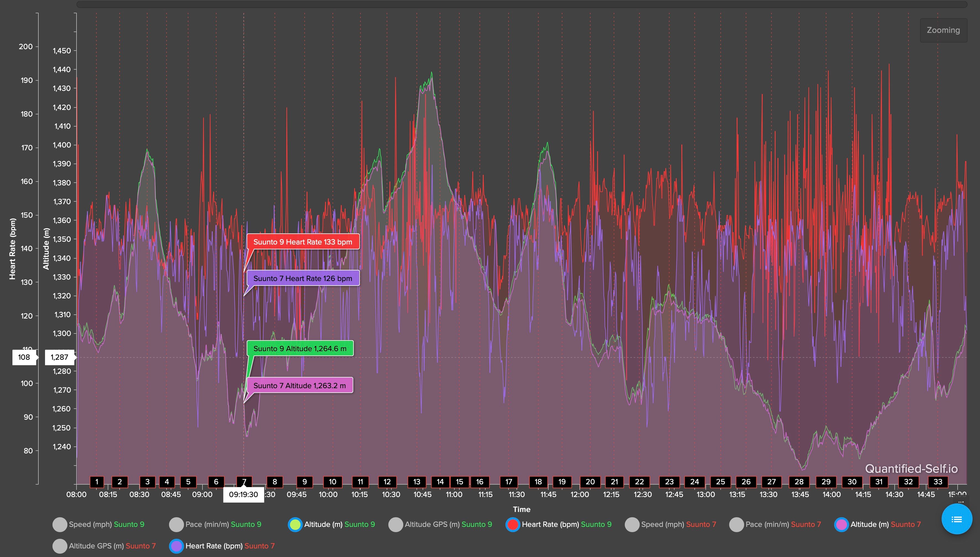Select lap marker 28
980x557 pixels.
pos(799,482)
